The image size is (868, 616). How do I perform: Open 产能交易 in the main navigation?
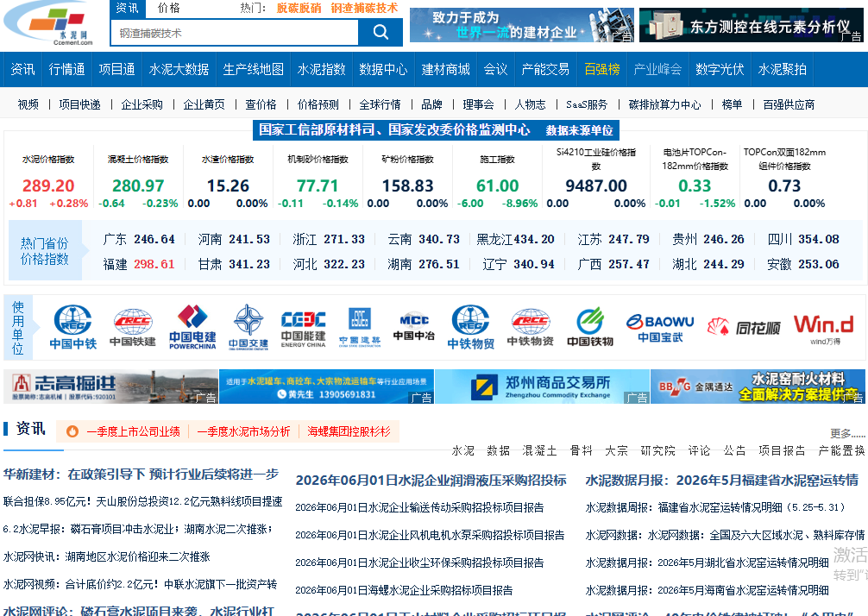click(545, 69)
